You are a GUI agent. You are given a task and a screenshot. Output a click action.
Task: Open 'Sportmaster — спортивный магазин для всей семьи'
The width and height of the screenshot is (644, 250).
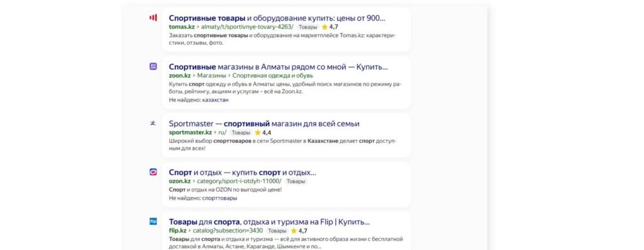coord(264,124)
